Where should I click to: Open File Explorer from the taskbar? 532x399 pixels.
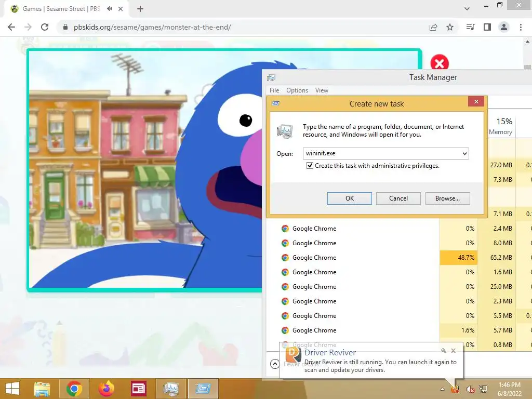(42, 389)
